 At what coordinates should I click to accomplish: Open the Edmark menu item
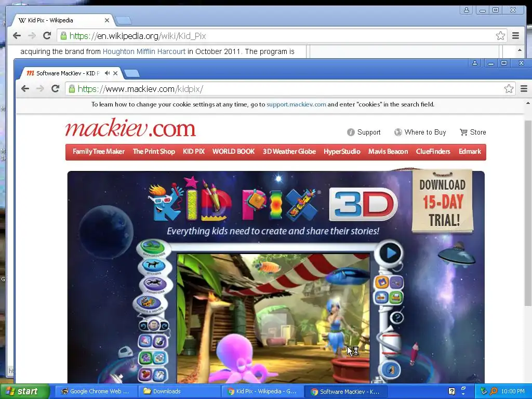point(470,152)
